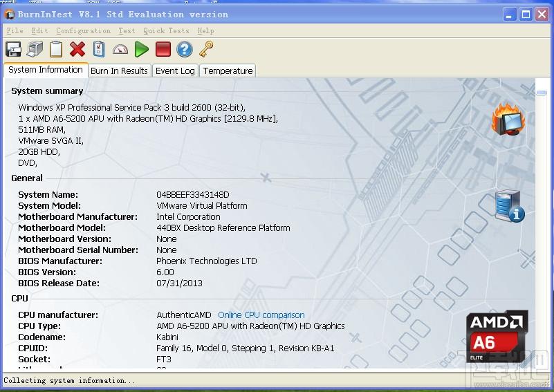
Task: Click the BIOS Version value 6.00
Action: point(165,272)
